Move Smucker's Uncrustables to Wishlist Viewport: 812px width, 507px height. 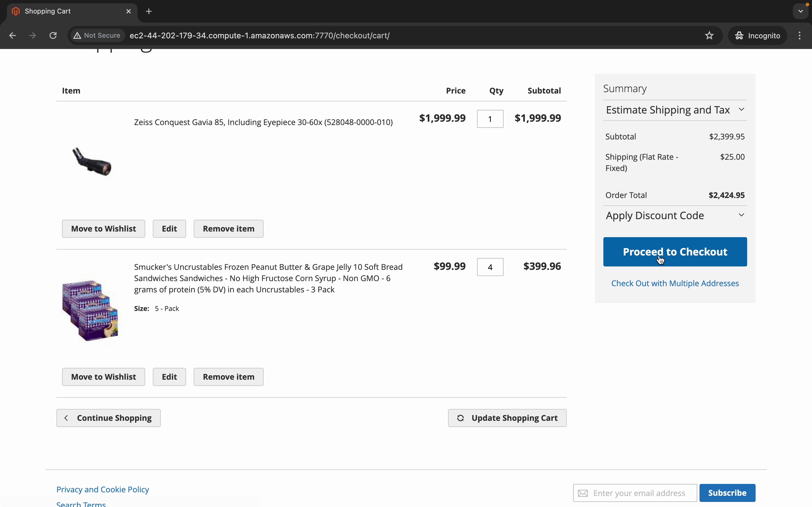(x=103, y=377)
